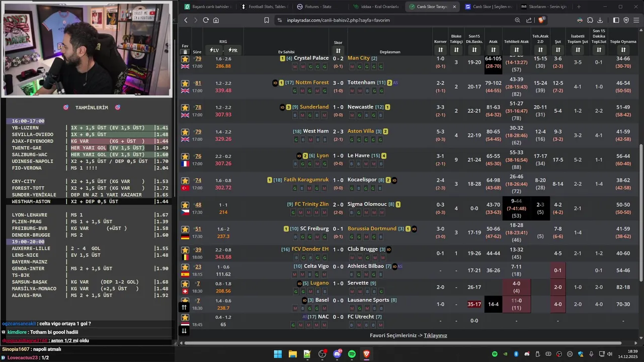Sort by Son15 Dk.Baskı column
Viewport: 644px width, 362px height.
pyautogui.click(x=474, y=50)
